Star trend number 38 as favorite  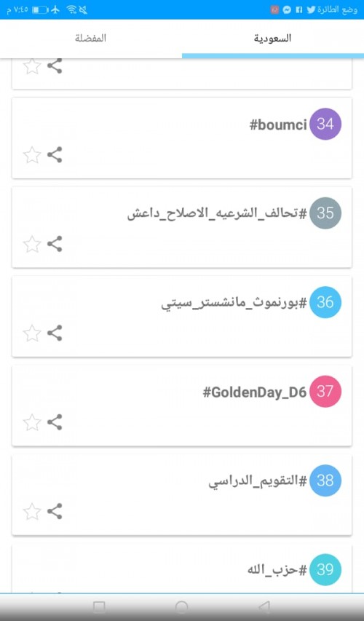click(x=32, y=512)
